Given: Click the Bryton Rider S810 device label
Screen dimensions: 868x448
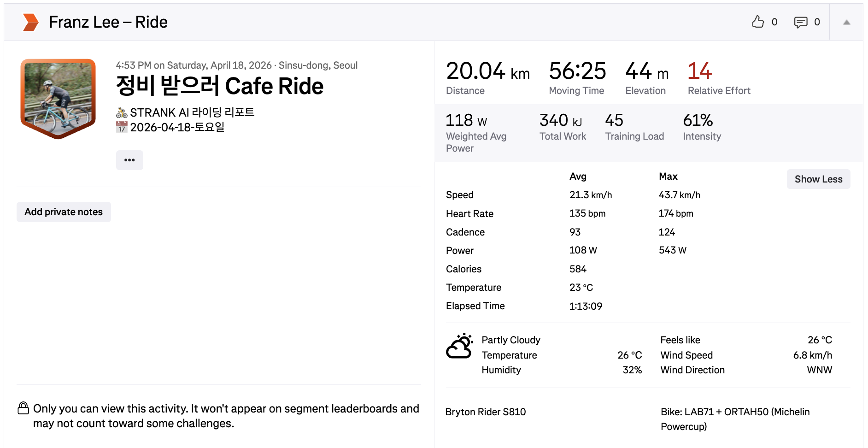Looking at the screenshot, I should (486, 412).
